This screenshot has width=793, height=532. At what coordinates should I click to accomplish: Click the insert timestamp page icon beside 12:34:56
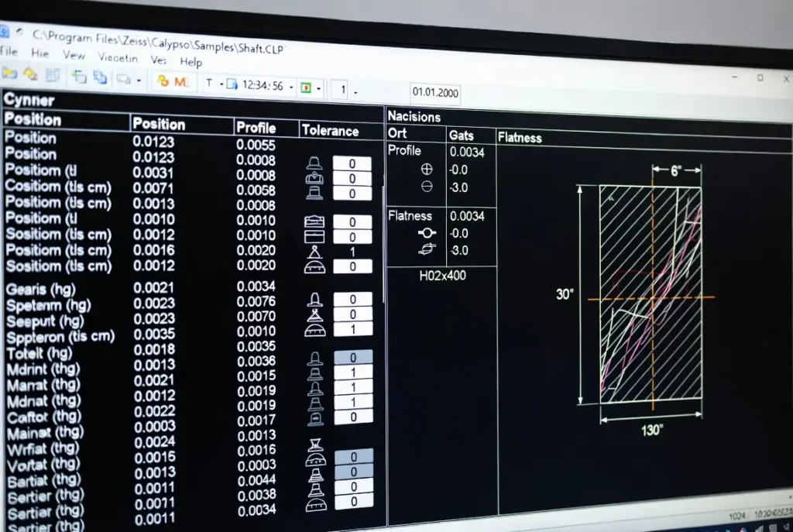pyautogui.click(x=232, y=82)
